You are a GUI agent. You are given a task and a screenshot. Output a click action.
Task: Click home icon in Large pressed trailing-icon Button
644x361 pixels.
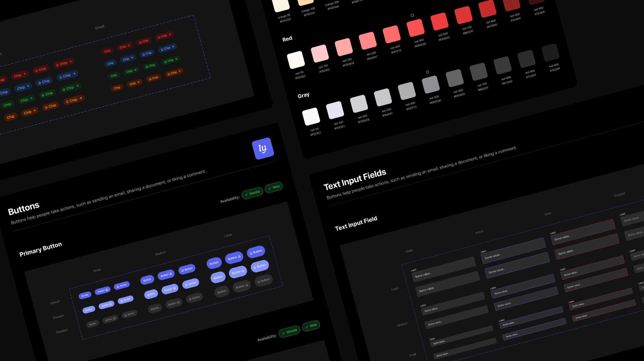[243, 271]
